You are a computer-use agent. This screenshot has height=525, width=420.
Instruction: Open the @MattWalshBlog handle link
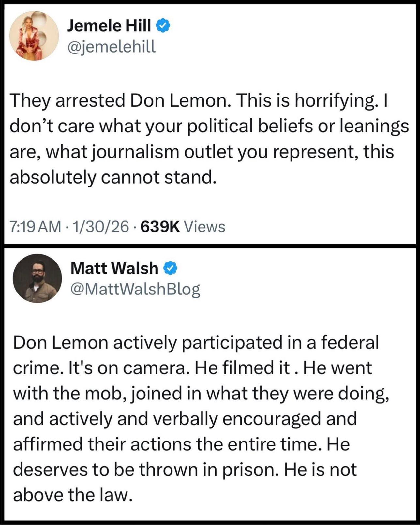tap(135, 289)
